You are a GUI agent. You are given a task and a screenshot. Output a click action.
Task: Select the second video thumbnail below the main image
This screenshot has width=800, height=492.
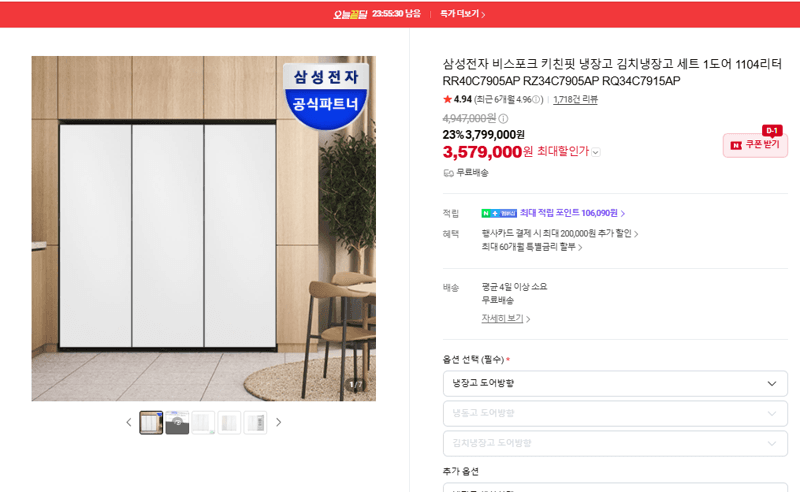[x=177, y=423]
